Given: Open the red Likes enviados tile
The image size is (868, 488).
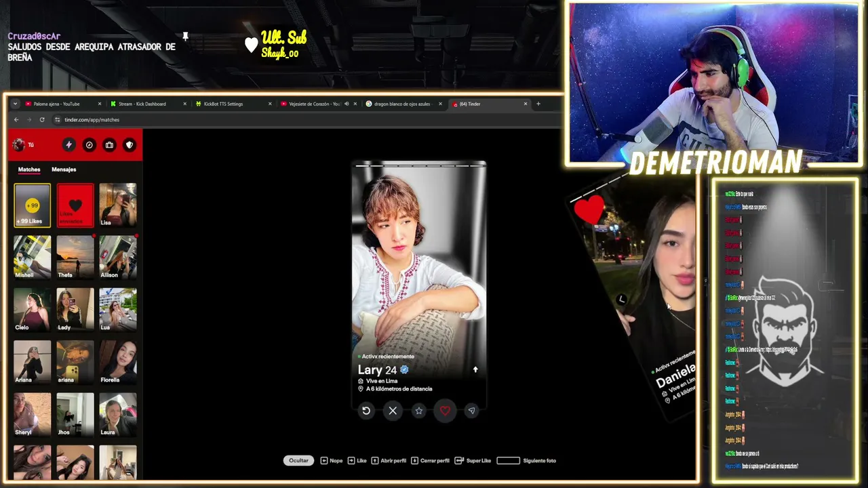Looking at the screenshot, I should (75, 205).
